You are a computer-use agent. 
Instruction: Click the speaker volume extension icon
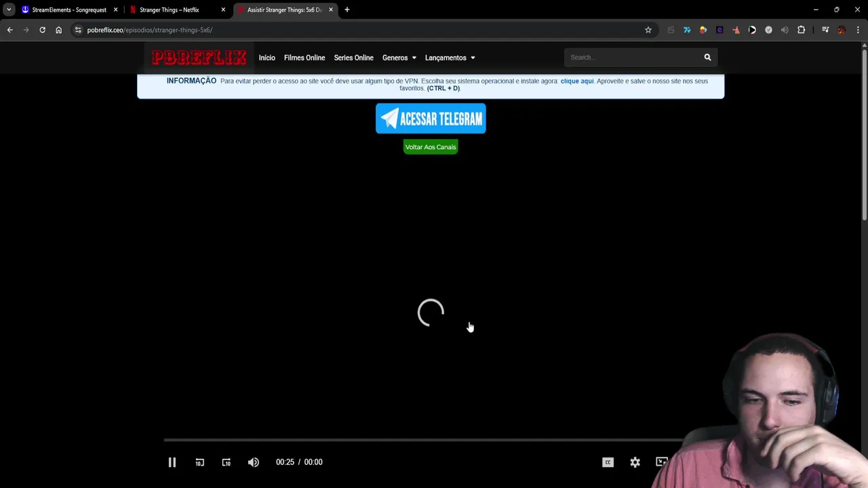click(x=785, y=30)
